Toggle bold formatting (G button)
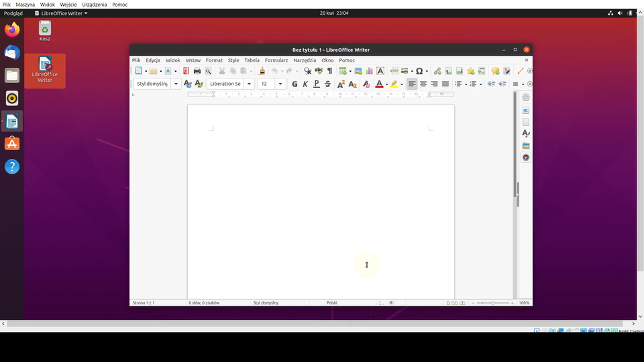 coord(294,84)
